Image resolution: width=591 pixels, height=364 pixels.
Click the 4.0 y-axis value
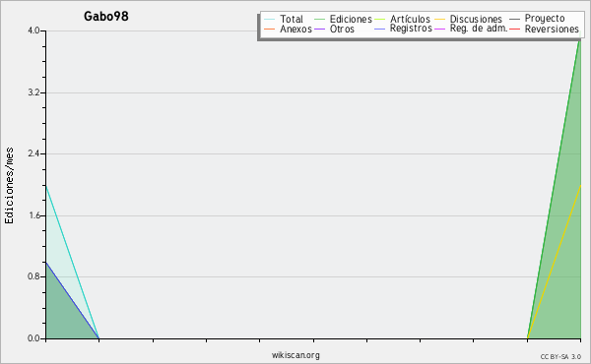point(33,30)
